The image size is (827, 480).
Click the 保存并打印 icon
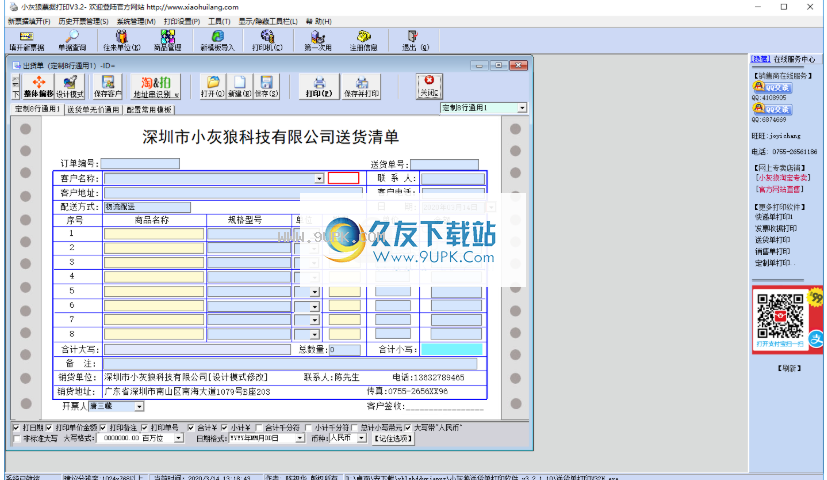coord(361,87)
